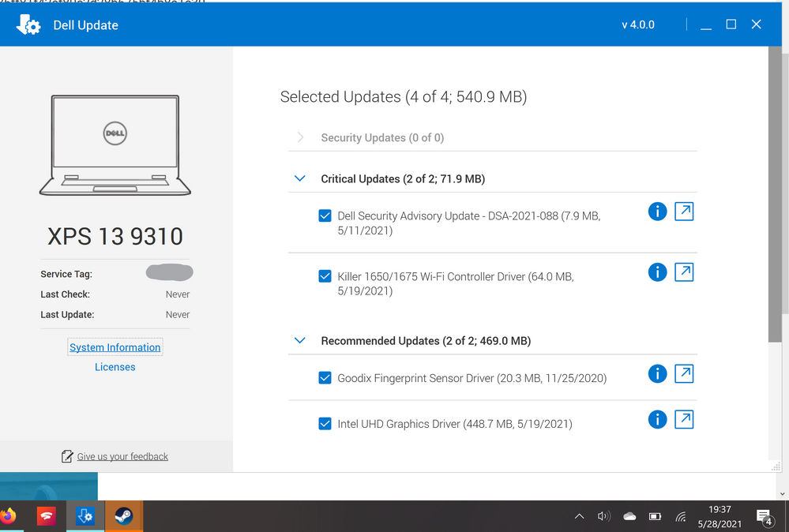Screen dimensions: 789x532
Task: Open System Information
Action: point(115,347)
